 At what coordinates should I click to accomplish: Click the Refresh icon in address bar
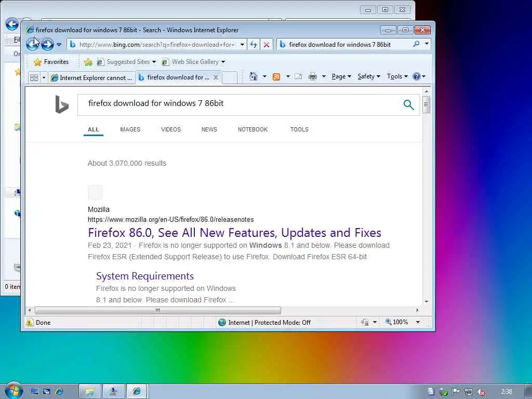click(254, 45)
